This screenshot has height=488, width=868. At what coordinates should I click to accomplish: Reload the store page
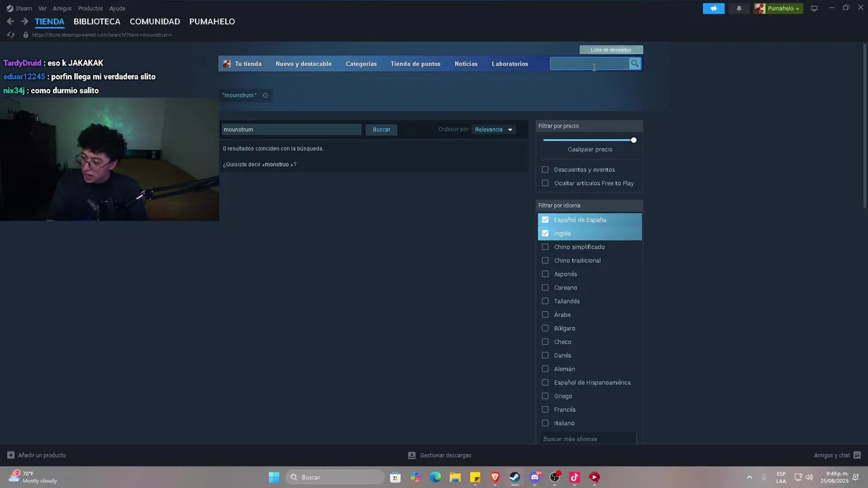click(10, 35)
